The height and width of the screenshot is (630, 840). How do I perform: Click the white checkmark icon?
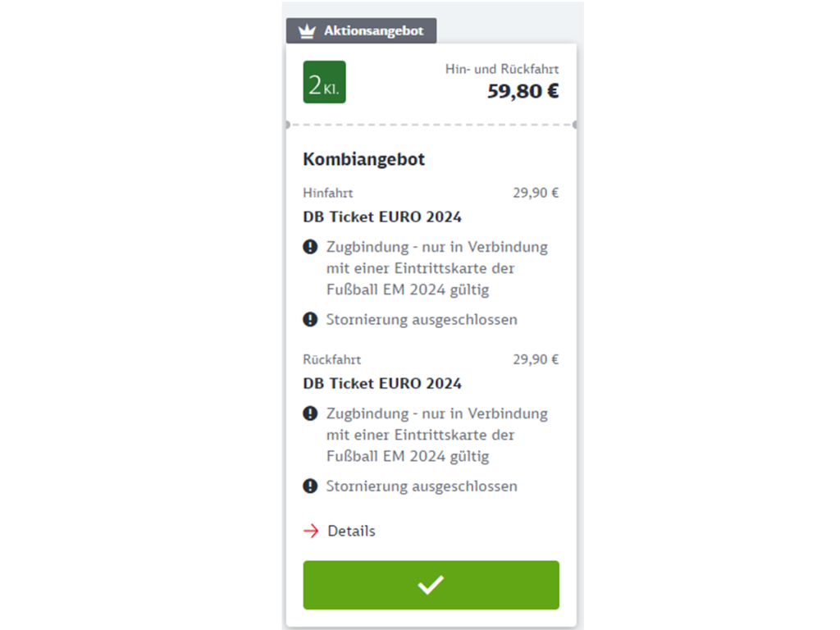[x=431, y=585]
